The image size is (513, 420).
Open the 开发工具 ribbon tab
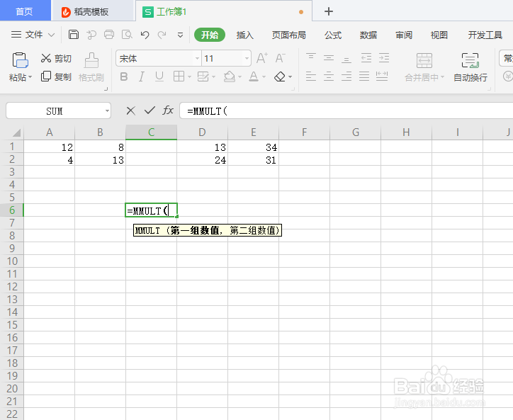[x=485, y=35]
